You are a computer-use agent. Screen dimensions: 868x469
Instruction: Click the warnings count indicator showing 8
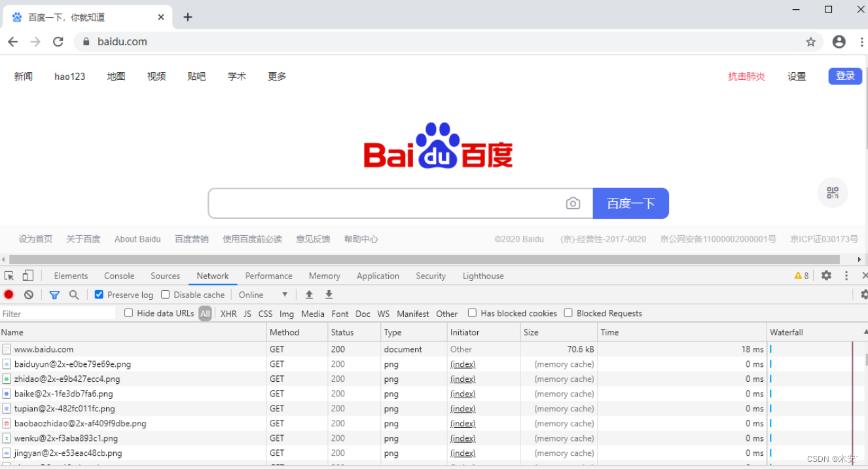click(802, 276)
